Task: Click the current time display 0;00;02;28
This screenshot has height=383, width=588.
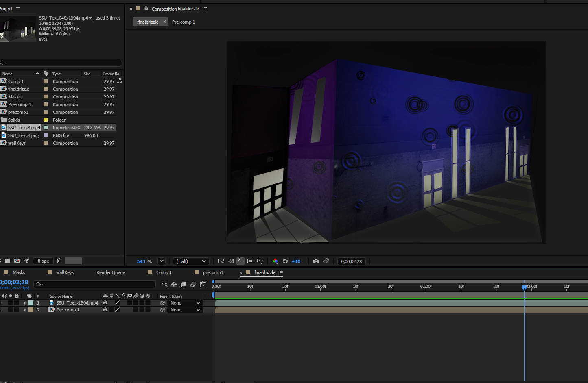Action: coord(14,281)
